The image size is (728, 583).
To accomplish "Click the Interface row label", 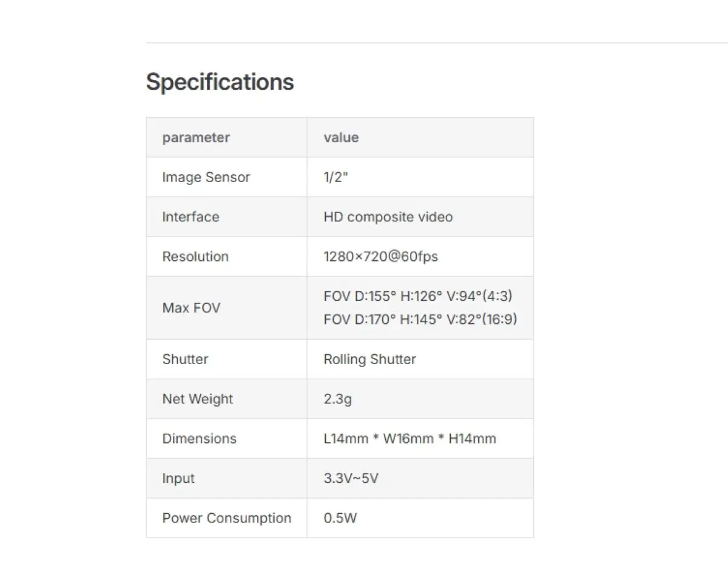I will tap(190, 217).
